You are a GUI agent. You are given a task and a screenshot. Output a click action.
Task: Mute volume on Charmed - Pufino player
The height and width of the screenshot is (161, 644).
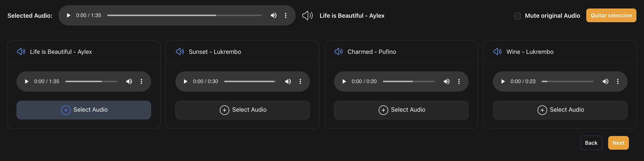pos(446,82)
